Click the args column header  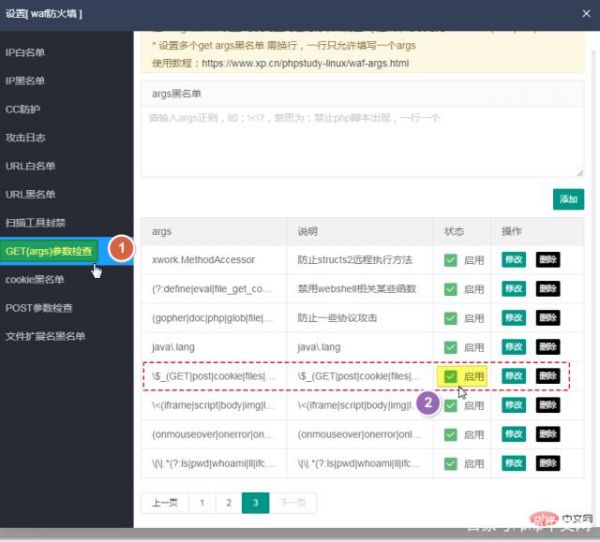[214, 232]
